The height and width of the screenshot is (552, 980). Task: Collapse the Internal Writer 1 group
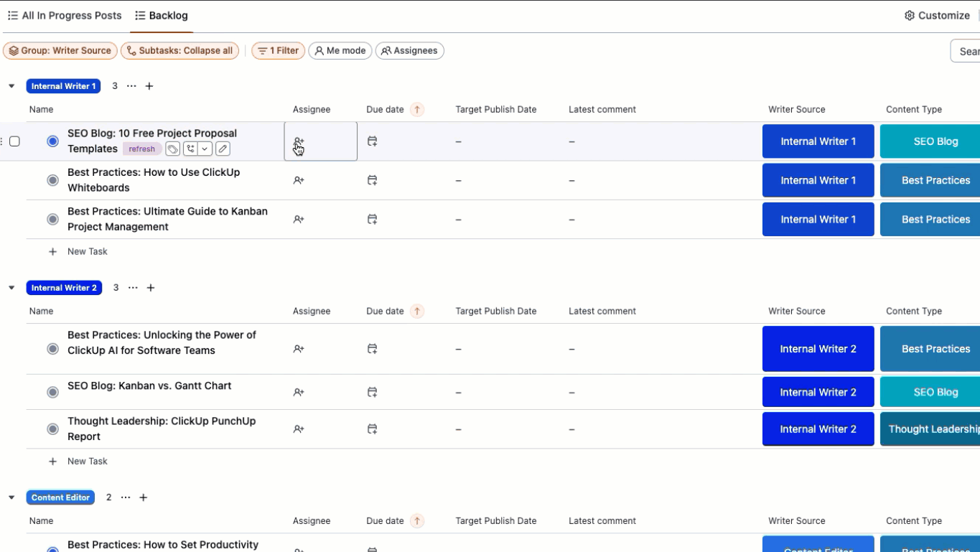click(11, 86)
